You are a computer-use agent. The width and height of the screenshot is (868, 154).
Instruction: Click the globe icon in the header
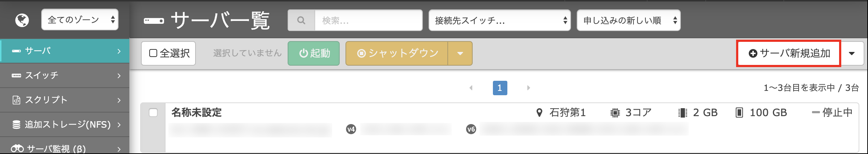22,20
